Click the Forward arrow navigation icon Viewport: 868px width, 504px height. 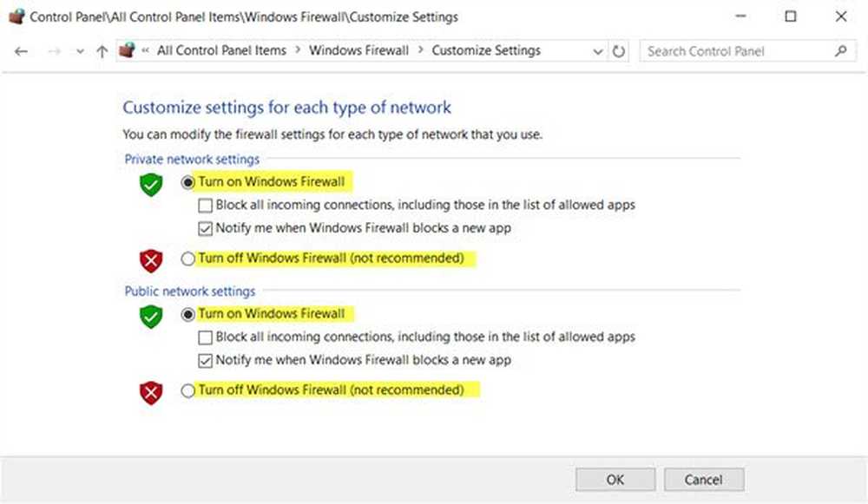[x=54, y=51]
